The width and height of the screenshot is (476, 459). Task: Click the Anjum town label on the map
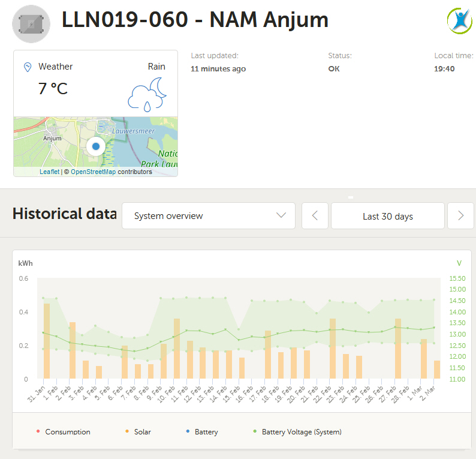(52, 138)
